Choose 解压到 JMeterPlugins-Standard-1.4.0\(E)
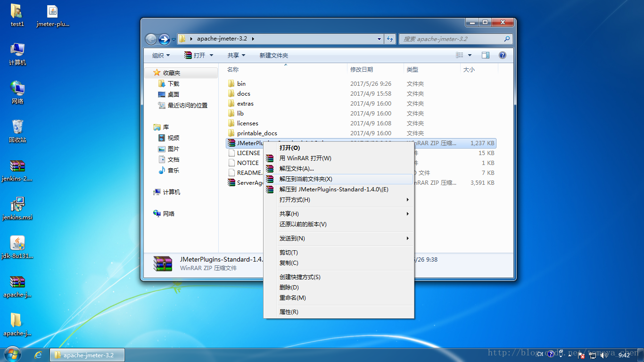This screenshot has height=362, width=644. click(x=339, y=189)
